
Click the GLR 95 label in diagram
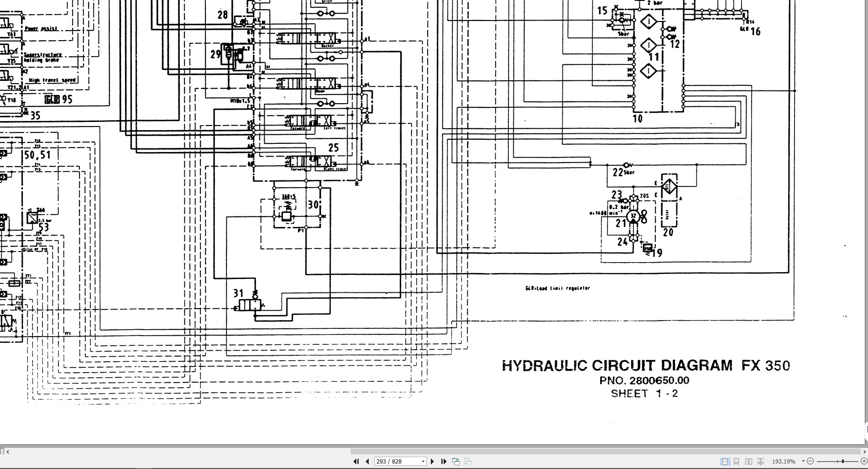[58, 99]
